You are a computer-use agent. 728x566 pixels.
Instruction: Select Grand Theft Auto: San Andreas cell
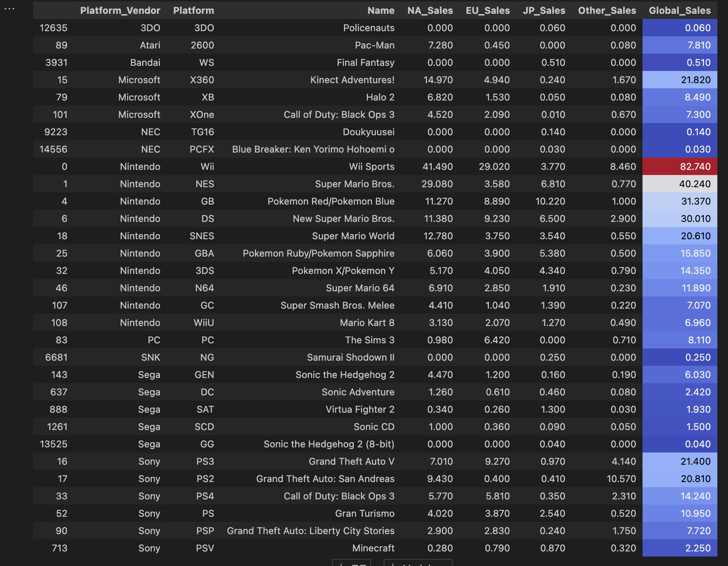[325, 479]
